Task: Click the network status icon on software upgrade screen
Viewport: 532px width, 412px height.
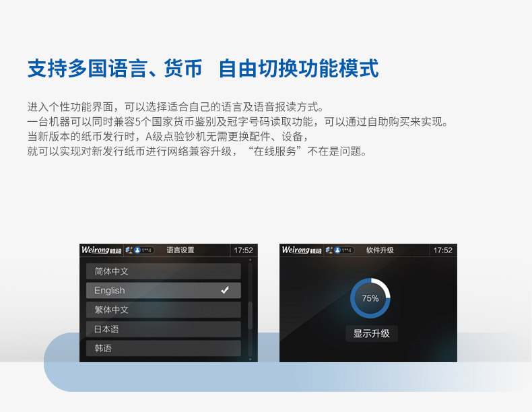Action: click(x=329, y=250)
